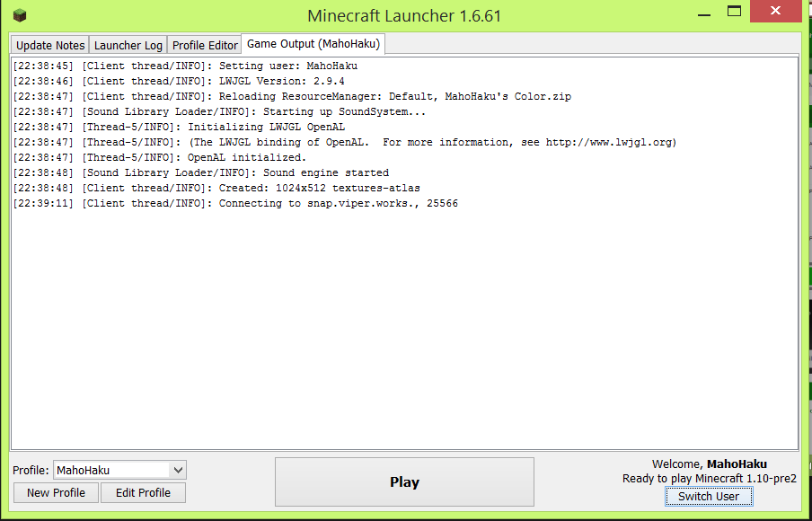
Task: Click the 'Connecting to snap.viper.works., 25566' log line
Action: pyautogui.click(x=235, y=204)
